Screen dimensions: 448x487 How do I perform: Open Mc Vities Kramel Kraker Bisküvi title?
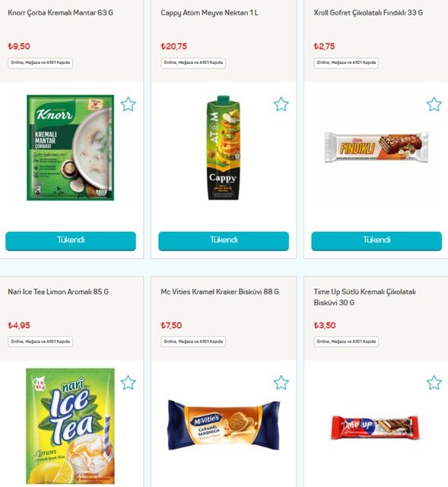coord(220,291)
